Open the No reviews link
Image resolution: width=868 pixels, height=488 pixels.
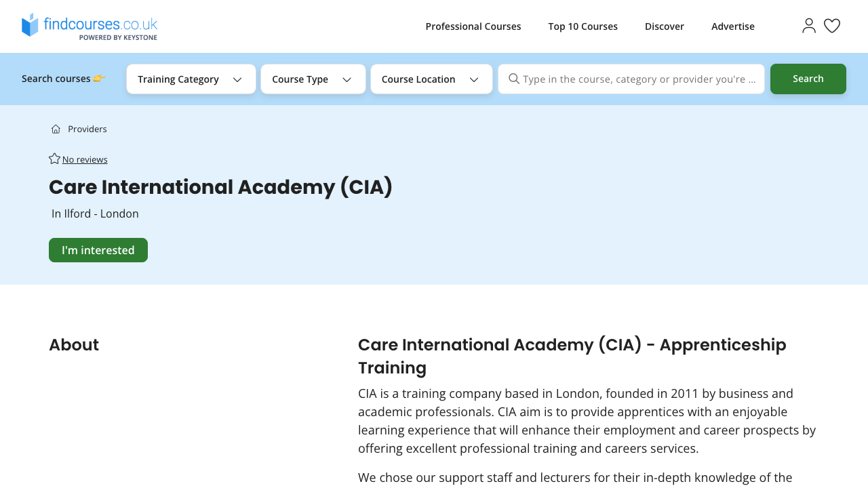(x=84, y=159)
